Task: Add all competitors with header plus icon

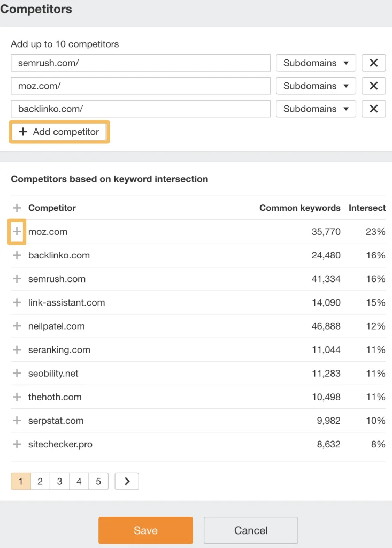Action: pos(17,208)
